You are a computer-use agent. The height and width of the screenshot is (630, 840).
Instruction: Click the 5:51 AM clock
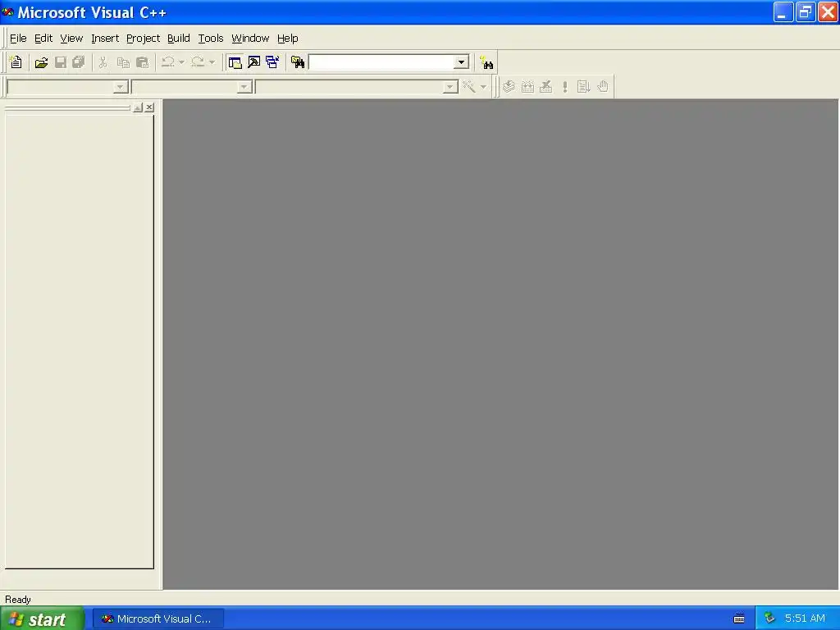click(805, 619)
